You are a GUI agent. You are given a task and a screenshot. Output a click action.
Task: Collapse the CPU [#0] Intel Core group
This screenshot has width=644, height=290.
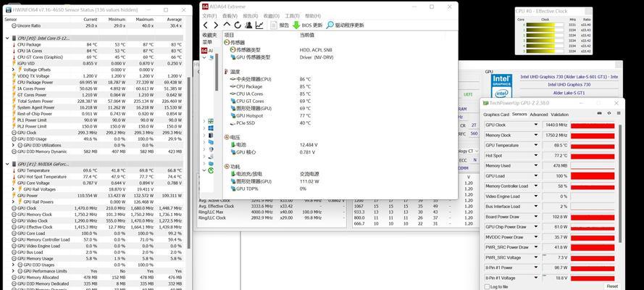pyautogui.click(x=7, y=38)
